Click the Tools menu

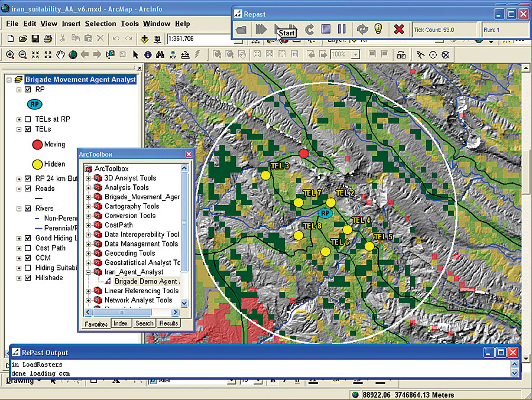point(129,24)
